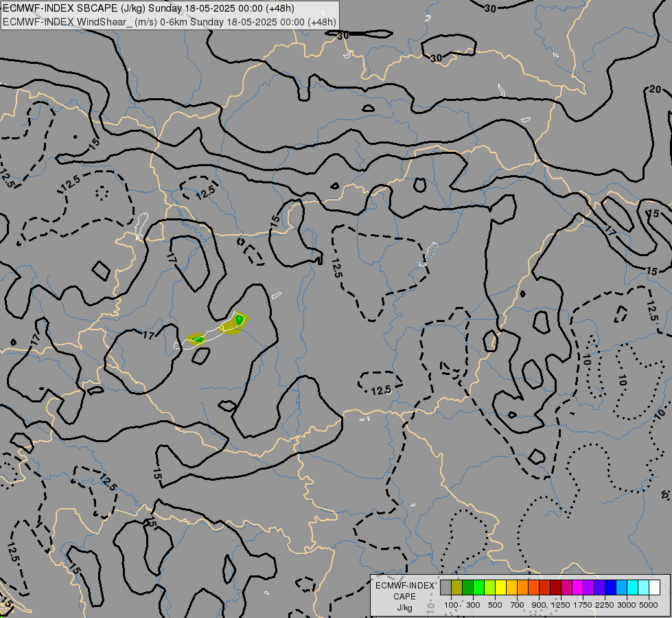
Task: Click the WindShear 0-6km title line
Action: [170, 22]
